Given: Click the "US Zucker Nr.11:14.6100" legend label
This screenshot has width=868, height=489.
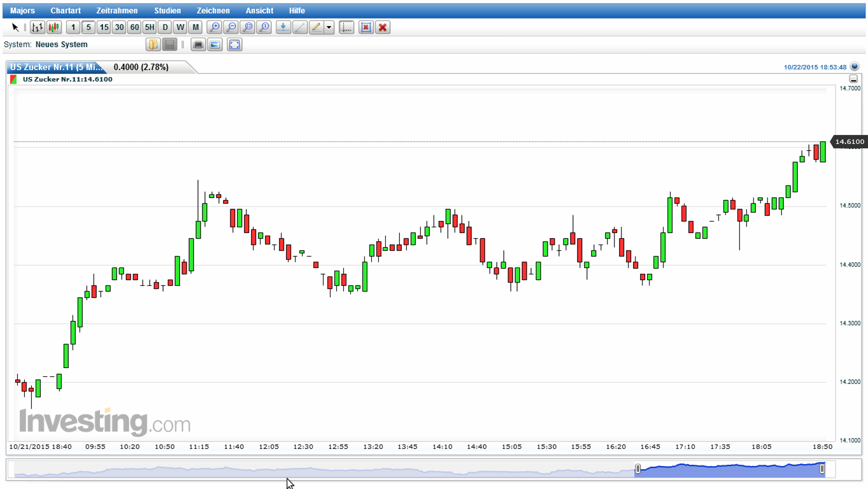Looking at the screenshot, I should (x=68, y=80).
